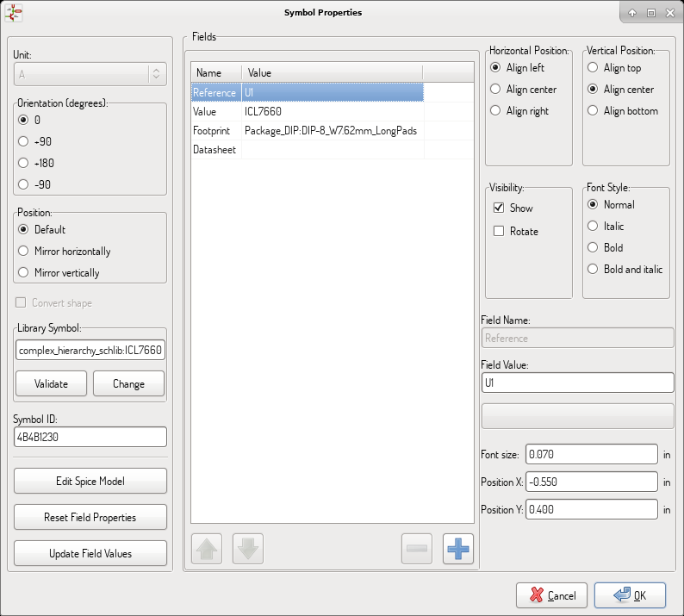Click the OK button

[628, 595]
